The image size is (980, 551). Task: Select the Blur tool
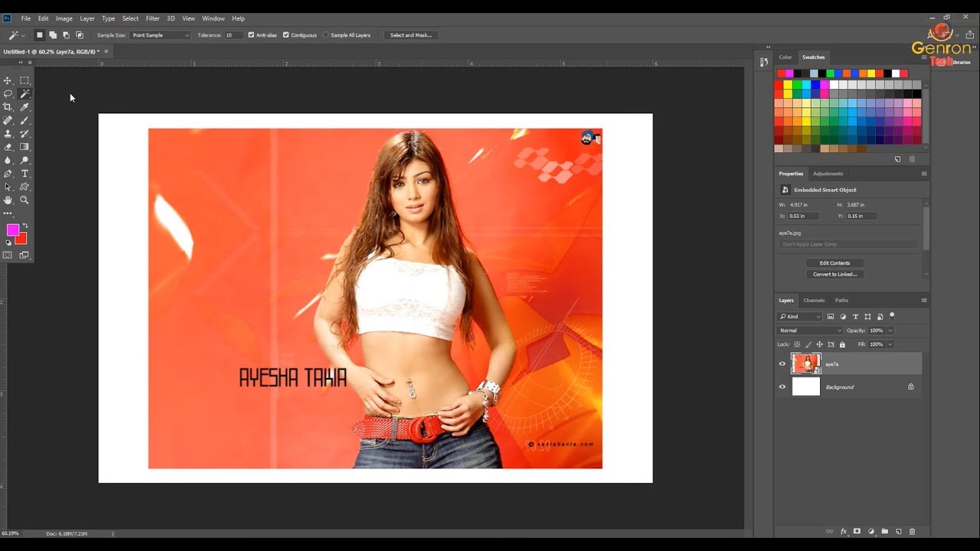tap(8, 160)
